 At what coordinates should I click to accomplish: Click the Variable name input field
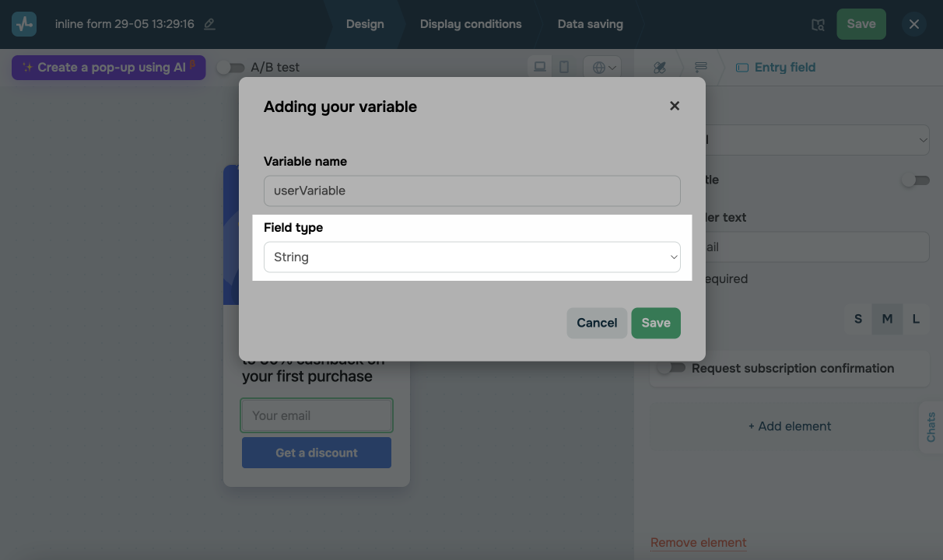click(x=472, y=191)
